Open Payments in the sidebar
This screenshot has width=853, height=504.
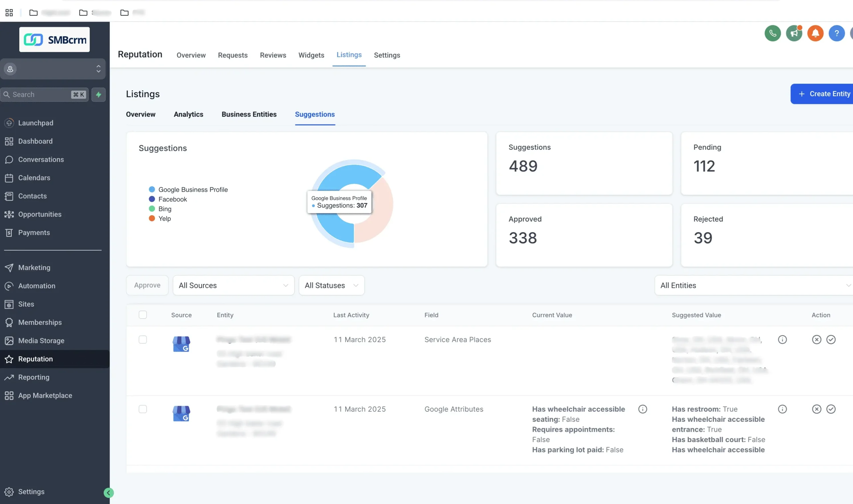(x=34, y=233)
